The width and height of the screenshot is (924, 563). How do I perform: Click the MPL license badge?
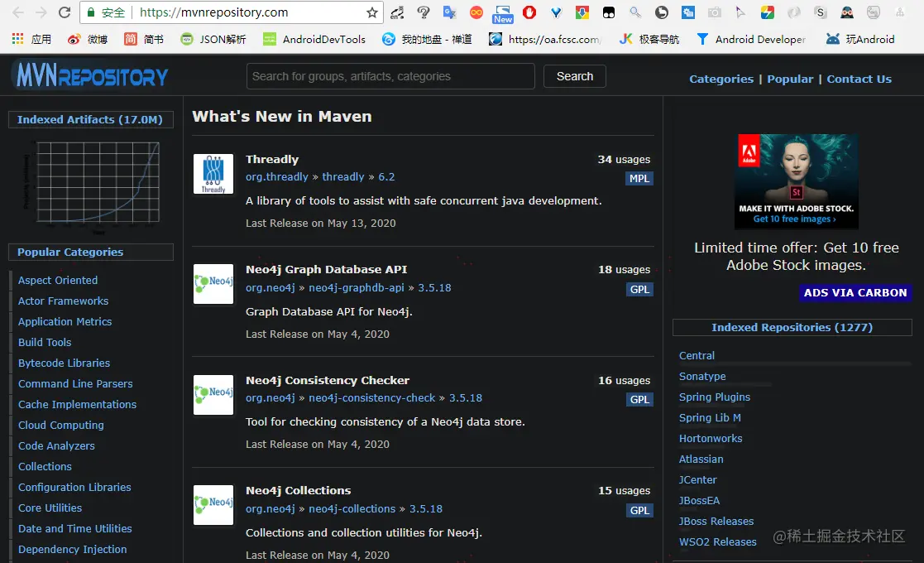639,179
